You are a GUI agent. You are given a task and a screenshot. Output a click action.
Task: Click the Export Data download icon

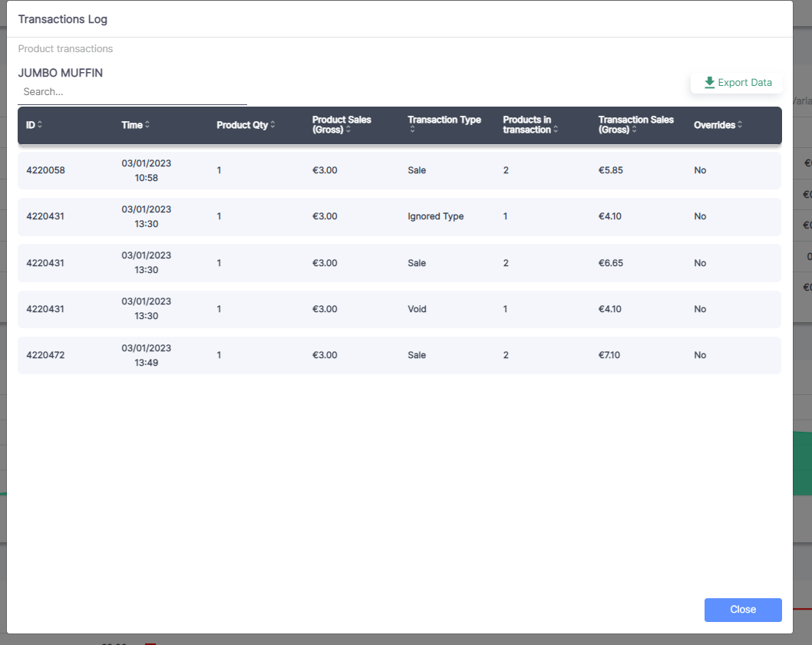click(x=709, y=83)
